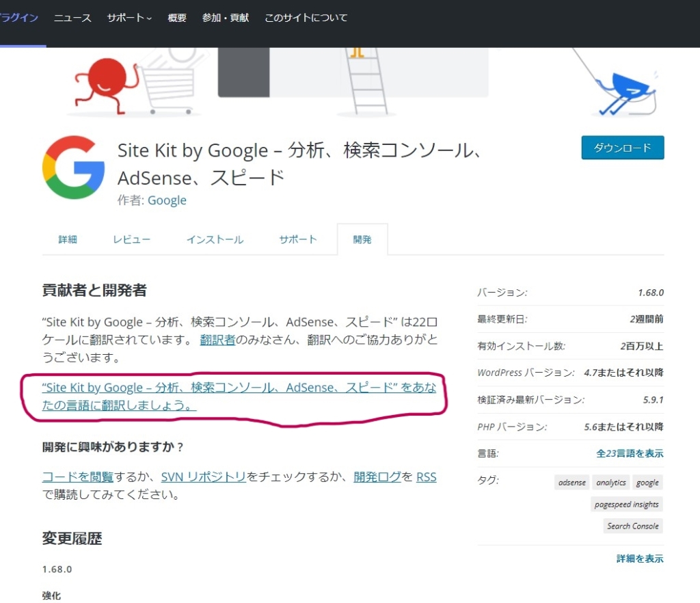Switch to the サポート plugin tab
The width and height of the screenshot is (700, 603).
click(x=298, y=240)
